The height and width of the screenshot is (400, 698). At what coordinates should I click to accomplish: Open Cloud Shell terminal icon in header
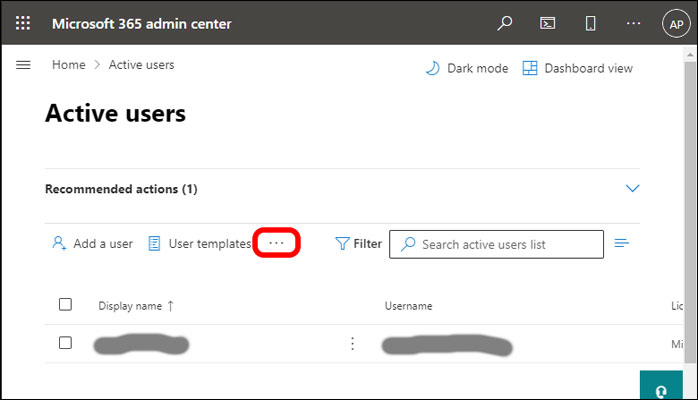547,23
